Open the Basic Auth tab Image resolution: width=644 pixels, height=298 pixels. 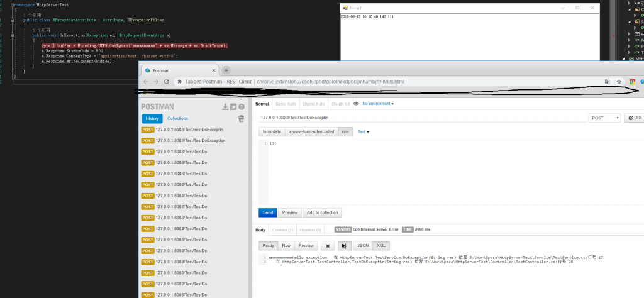287,104
